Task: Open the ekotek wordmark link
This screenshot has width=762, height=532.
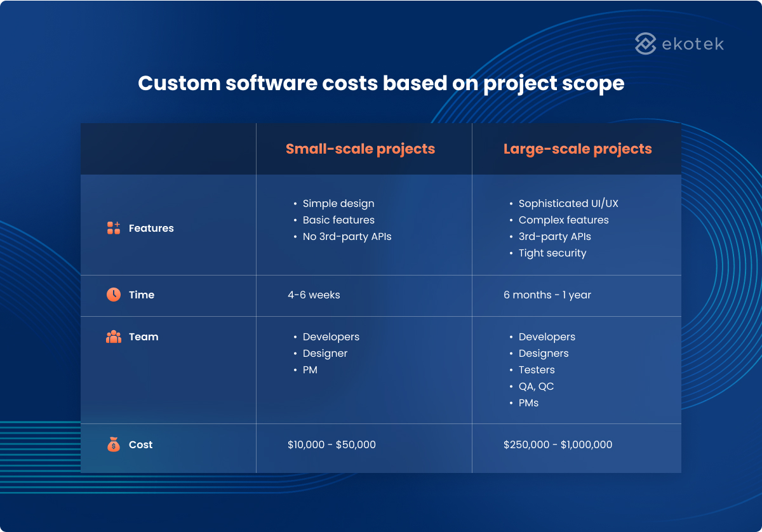Action: tap(693, 44)
